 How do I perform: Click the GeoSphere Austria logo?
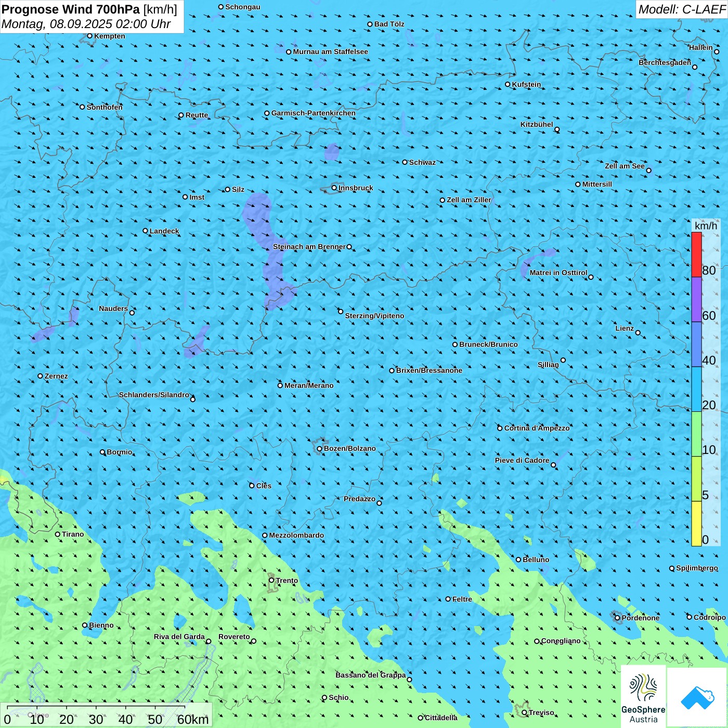pyautogui.click(x=643, y=697)
